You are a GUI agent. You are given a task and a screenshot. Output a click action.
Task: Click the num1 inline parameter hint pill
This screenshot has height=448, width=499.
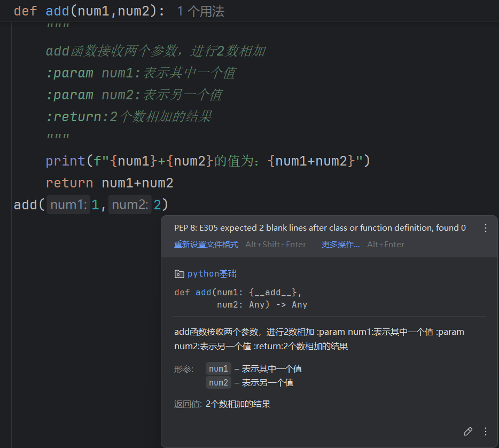pyautogui.click(x=68, y=205)
